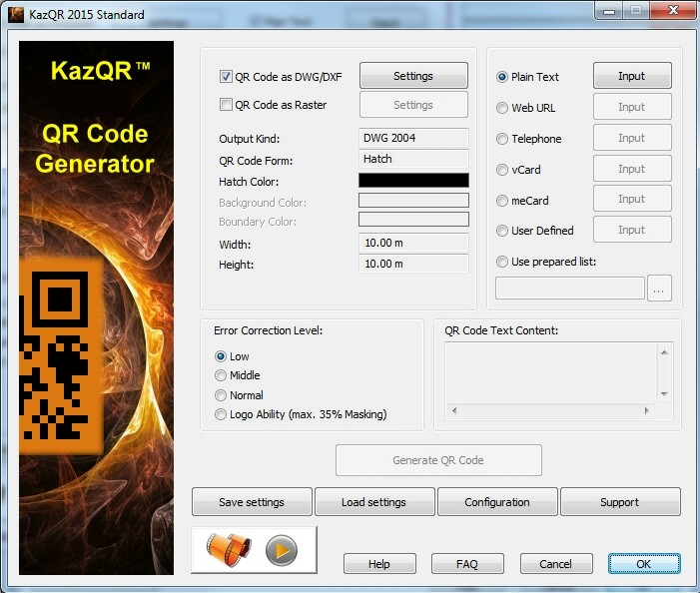The image size is (700, 593).
Task: Select the Telephone radio button
Action: (502, 139)
